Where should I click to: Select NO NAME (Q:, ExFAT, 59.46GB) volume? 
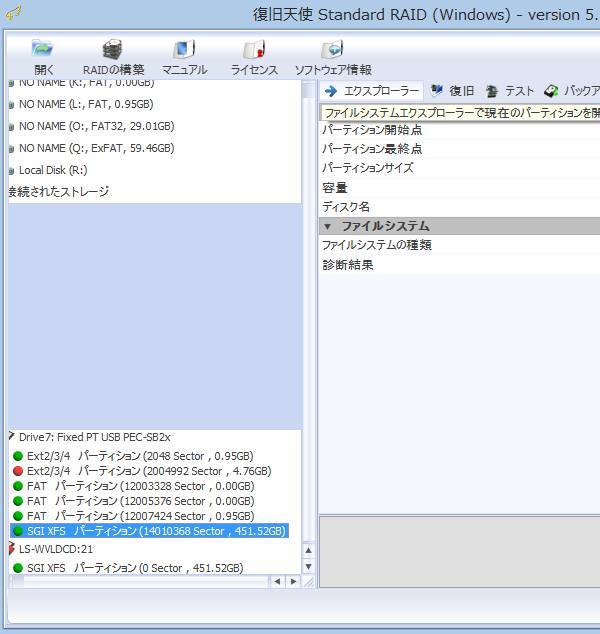click(x=96, y=148)
